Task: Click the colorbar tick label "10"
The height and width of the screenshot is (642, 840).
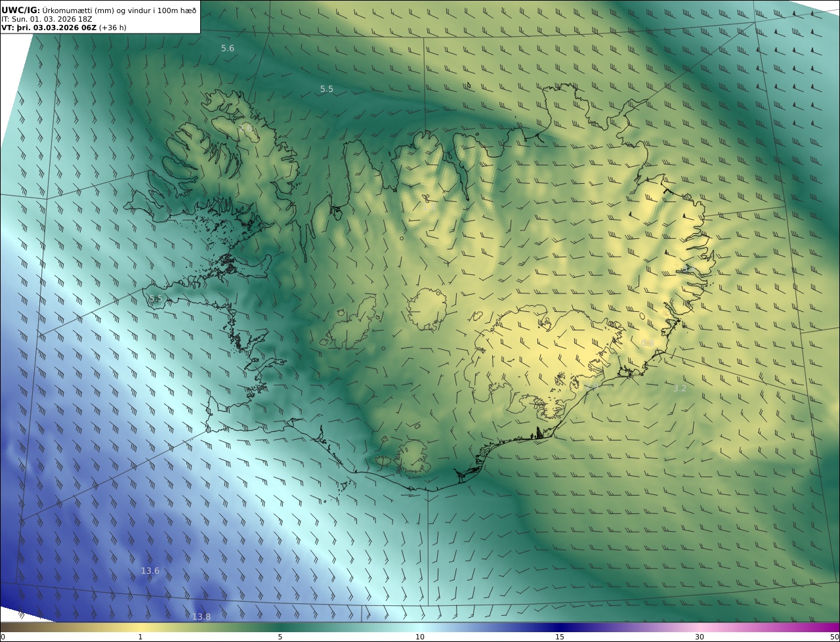Action: pyautogui.click(x=420, y=637)
